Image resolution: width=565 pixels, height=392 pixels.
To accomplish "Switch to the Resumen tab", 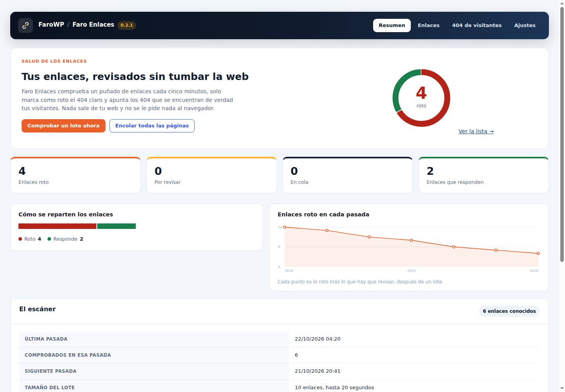I will coord(392,25).
